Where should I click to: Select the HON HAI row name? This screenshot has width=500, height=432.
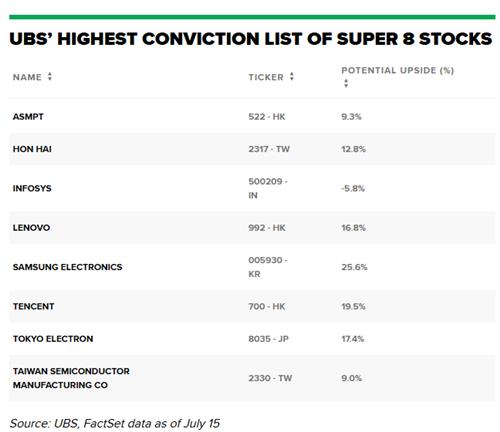pos(32,149)
